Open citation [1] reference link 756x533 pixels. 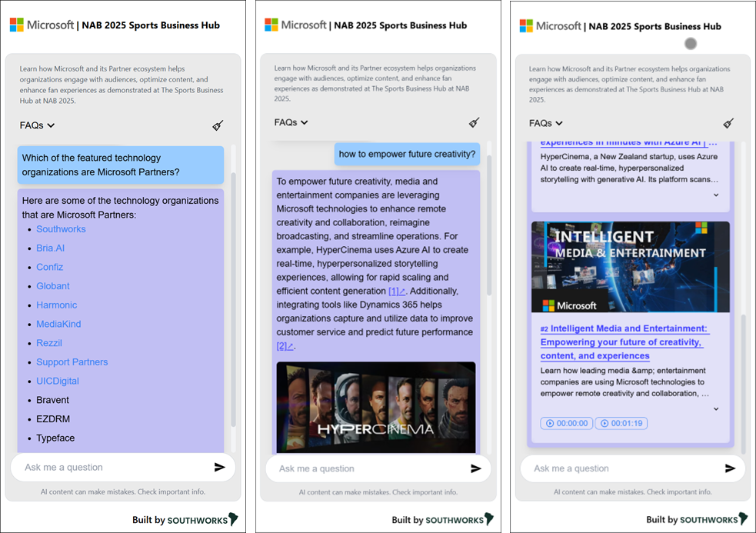pyautogui.click(x=397, y=291)
